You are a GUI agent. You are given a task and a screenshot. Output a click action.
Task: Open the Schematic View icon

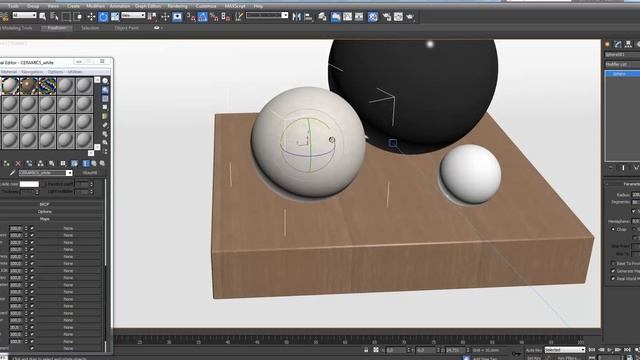(359, 17)
